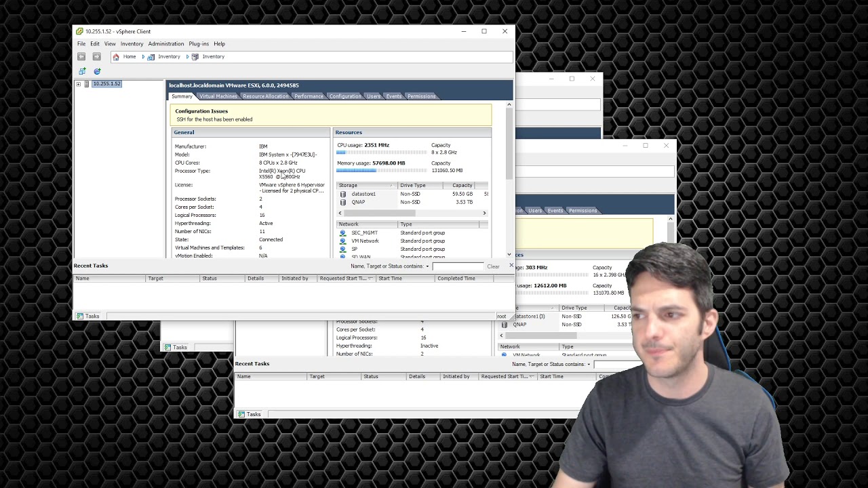868x488 pixels.
Task: Click the QNAP datastore icon in the front window
Action: (343, 202)
